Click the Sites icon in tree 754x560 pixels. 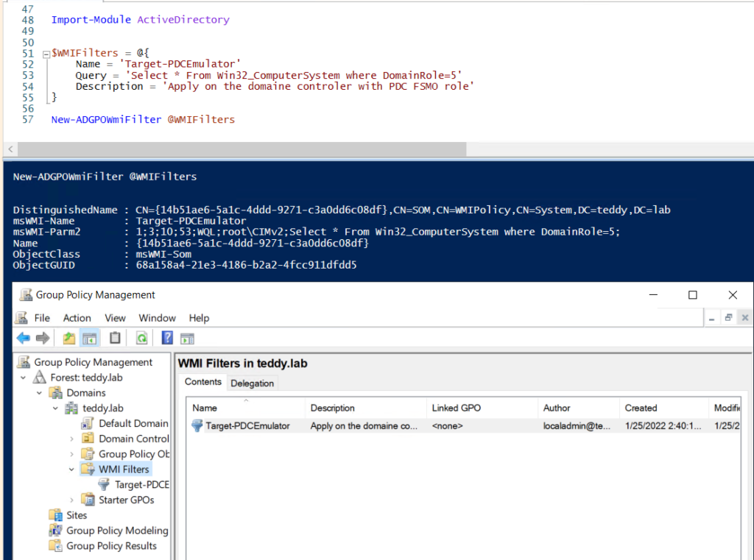point(56,515)
